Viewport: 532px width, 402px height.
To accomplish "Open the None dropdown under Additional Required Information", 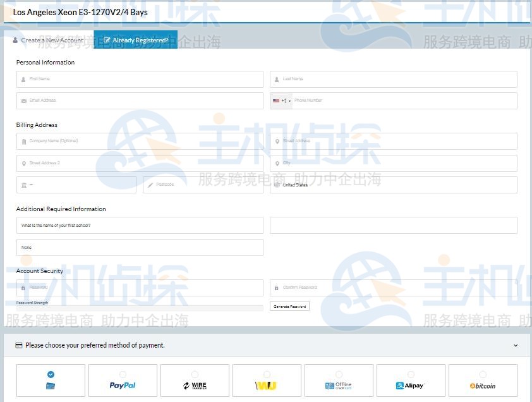I will (x=140, y=247).
